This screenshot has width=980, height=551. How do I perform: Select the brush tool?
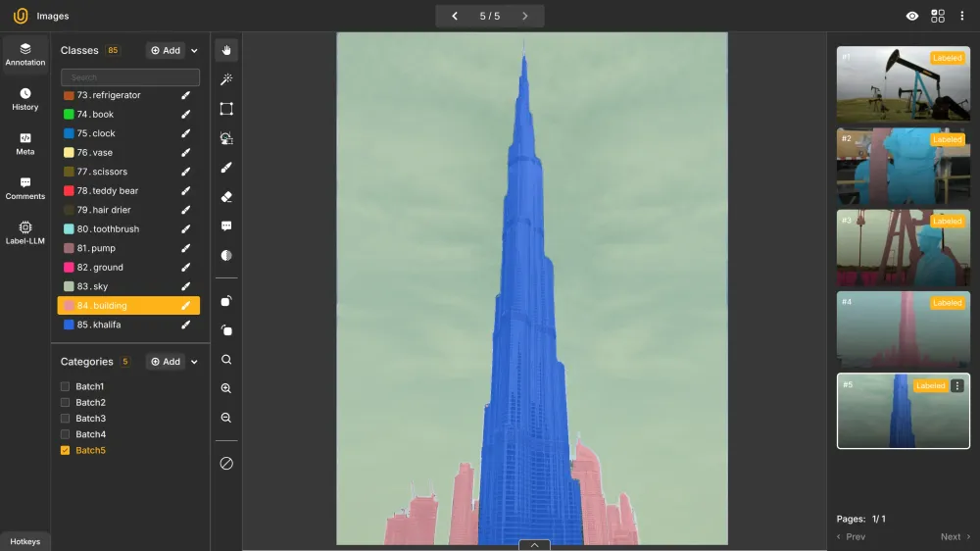[x=226, y=168]
